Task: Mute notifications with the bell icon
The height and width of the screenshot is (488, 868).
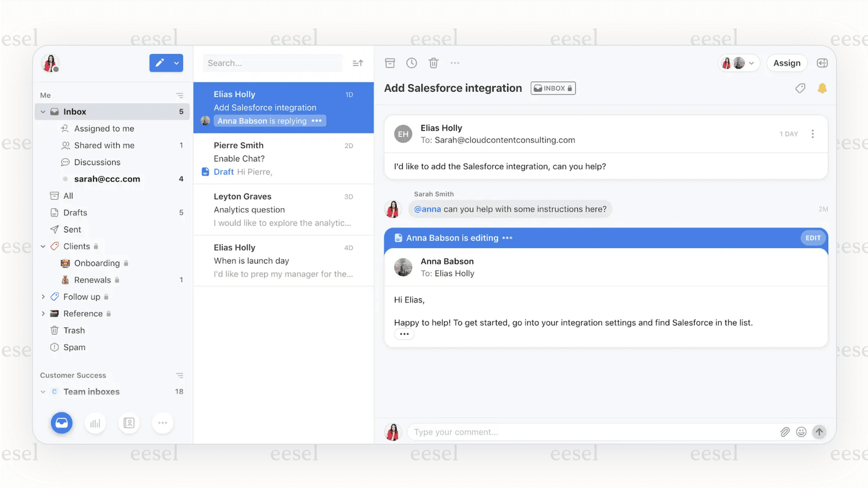Action: 822,88
